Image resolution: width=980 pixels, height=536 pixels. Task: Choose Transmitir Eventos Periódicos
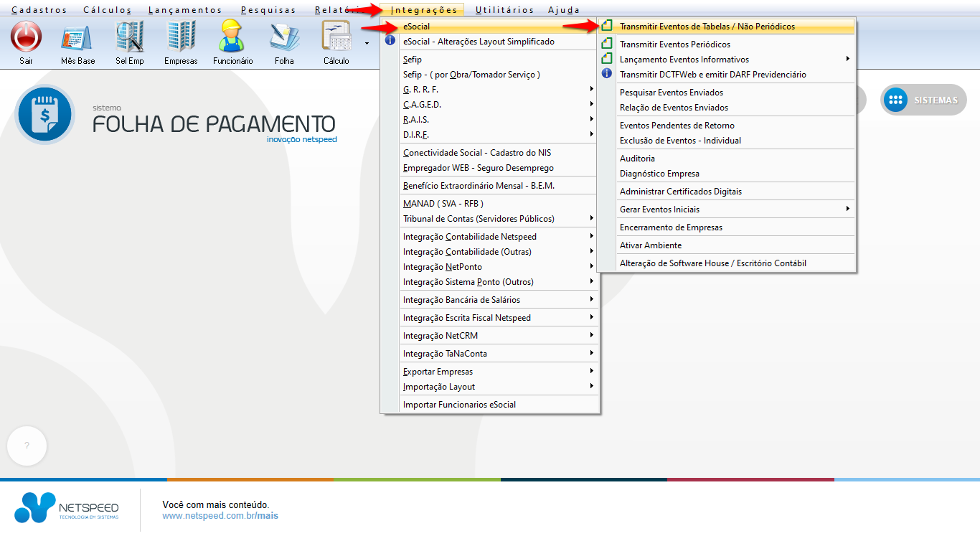(x=674, y=44)
